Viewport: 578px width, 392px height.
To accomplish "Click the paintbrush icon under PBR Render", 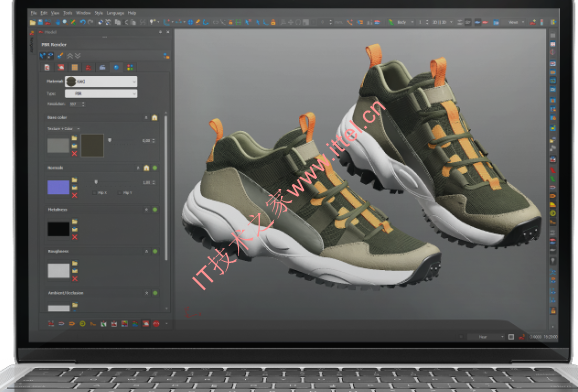I will coord(60,56).
